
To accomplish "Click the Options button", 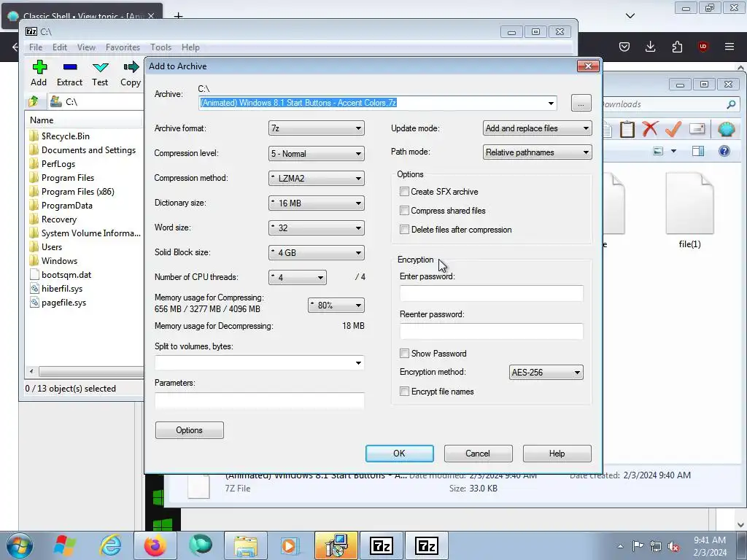I will coord(189,430).
